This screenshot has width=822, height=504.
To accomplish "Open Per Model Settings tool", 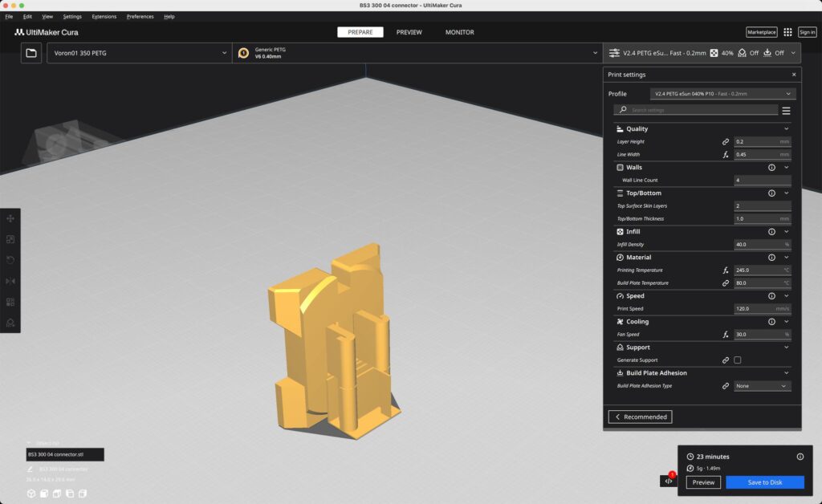I will click(x=10, y=303).
